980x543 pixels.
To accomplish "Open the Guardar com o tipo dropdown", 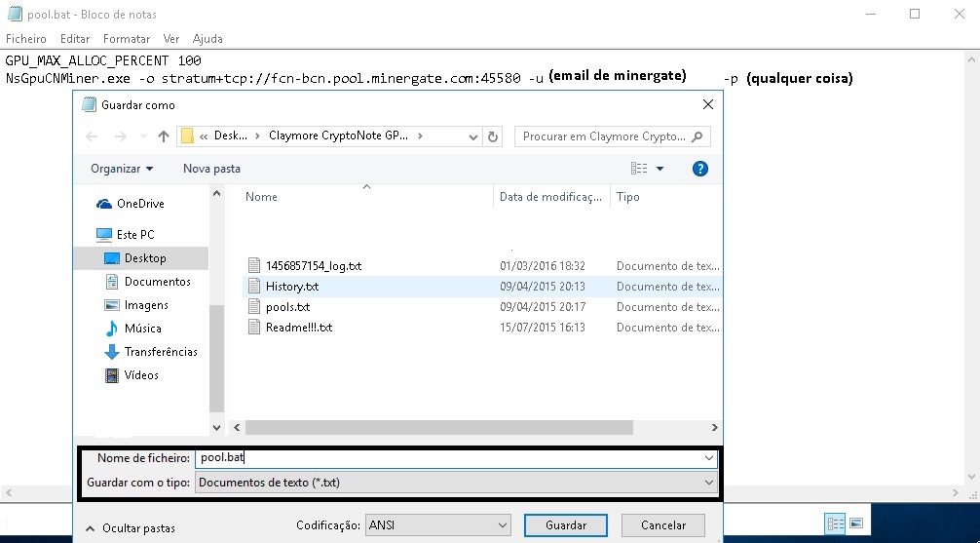I will click(x=456, y=483).
